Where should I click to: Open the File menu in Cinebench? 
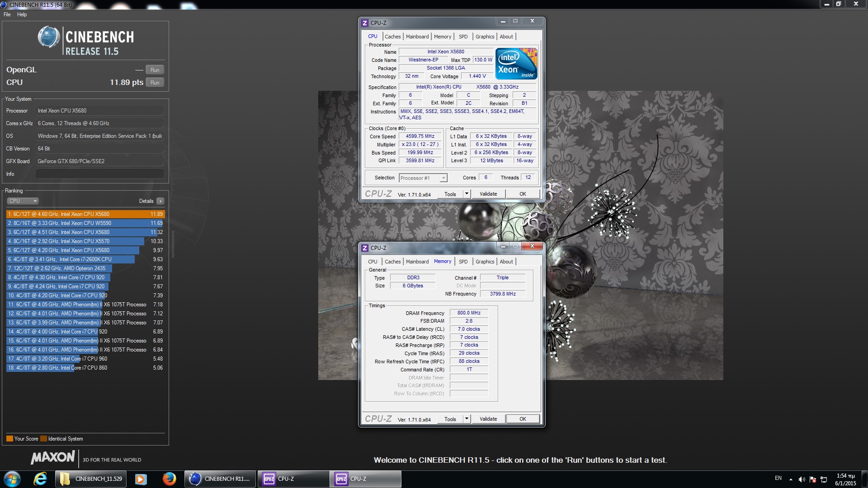pyautogui.click(x=7, y=14)
